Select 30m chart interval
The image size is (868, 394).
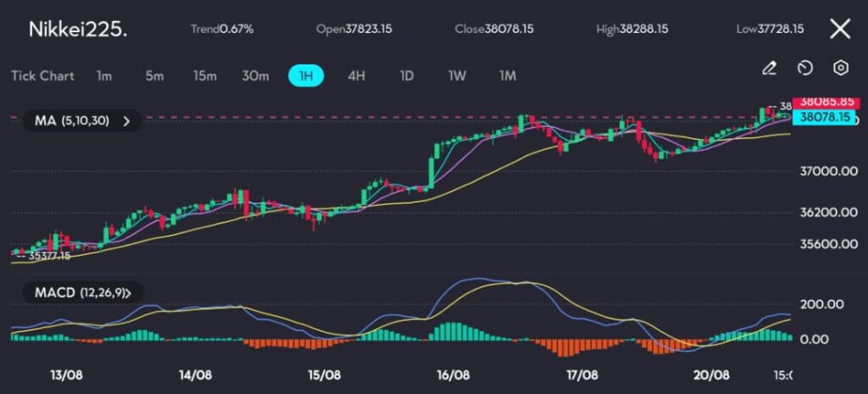click(x=255, y=75)
